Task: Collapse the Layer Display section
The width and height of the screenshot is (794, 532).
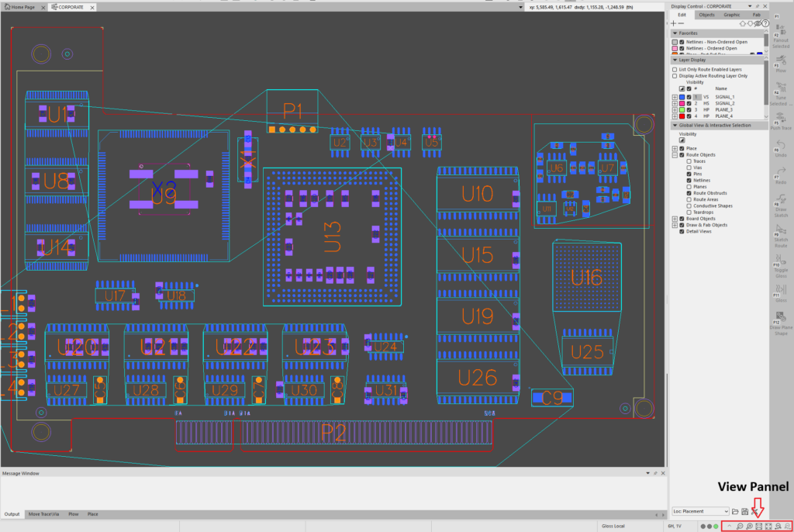Action: (x=675, y=60)
